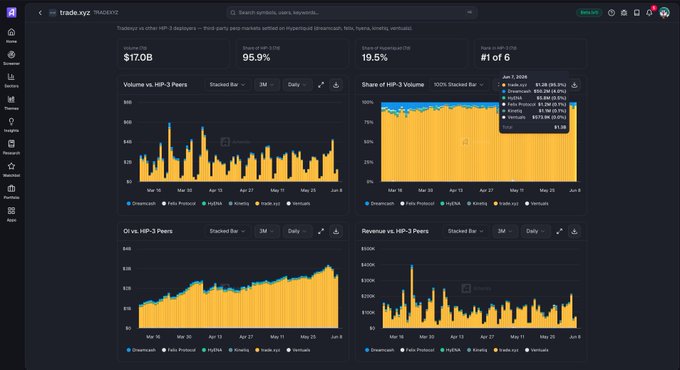
Task: Open the Watchlist star icon
Action: tap(11, 169)
